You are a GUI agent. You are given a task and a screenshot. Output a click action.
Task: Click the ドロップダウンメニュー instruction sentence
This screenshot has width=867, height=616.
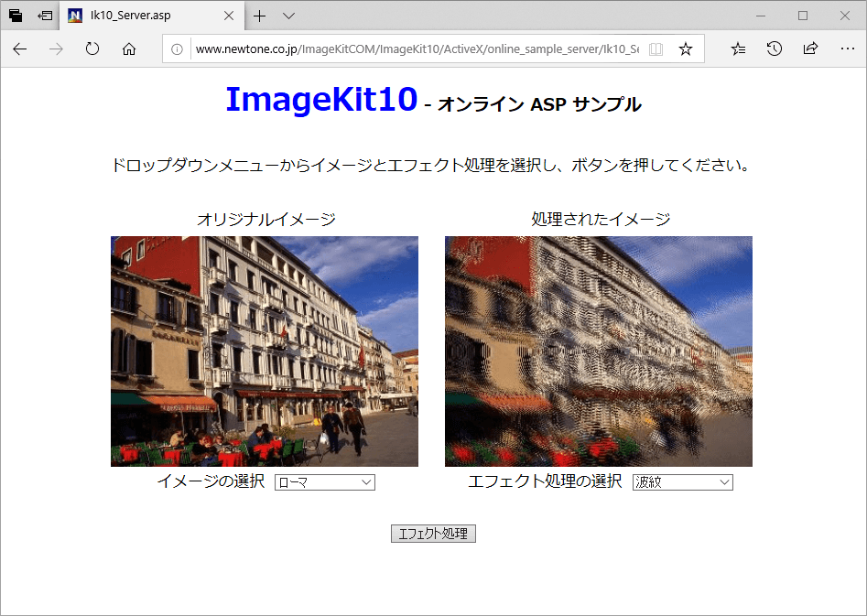tap(430, 166)
